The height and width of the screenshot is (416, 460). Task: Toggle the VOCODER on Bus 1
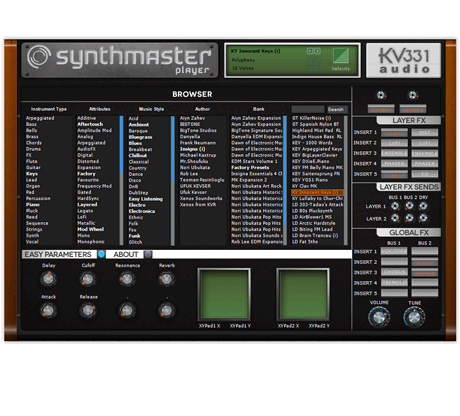pos(394,251)
